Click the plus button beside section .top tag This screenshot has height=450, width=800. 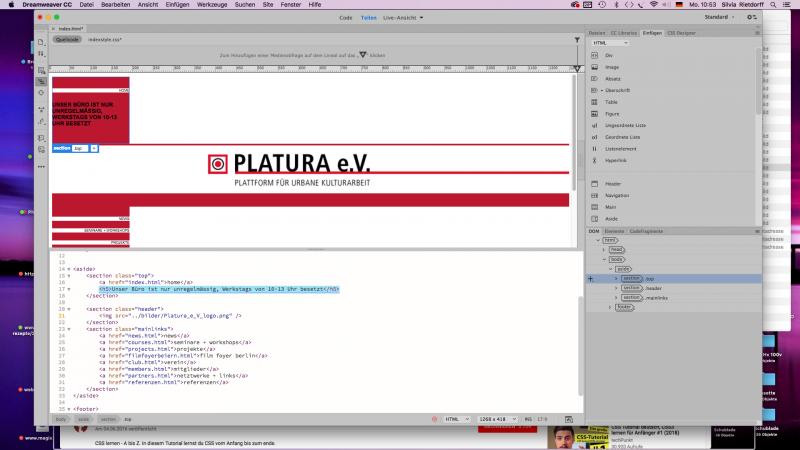[x=94, y=148]
